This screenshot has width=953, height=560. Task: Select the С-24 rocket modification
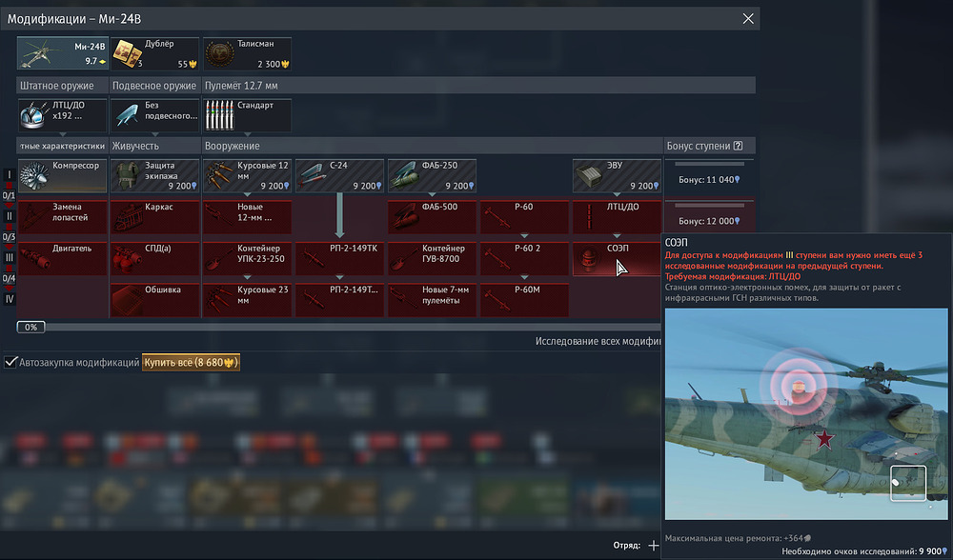[x=340, y=176]
